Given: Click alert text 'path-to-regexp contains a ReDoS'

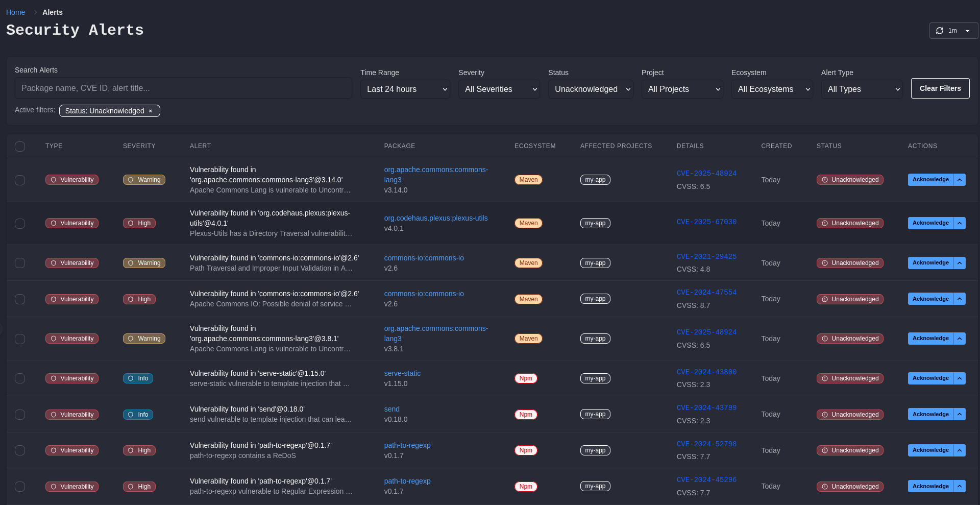Looking at the screenshot, I should pos(243,455).
